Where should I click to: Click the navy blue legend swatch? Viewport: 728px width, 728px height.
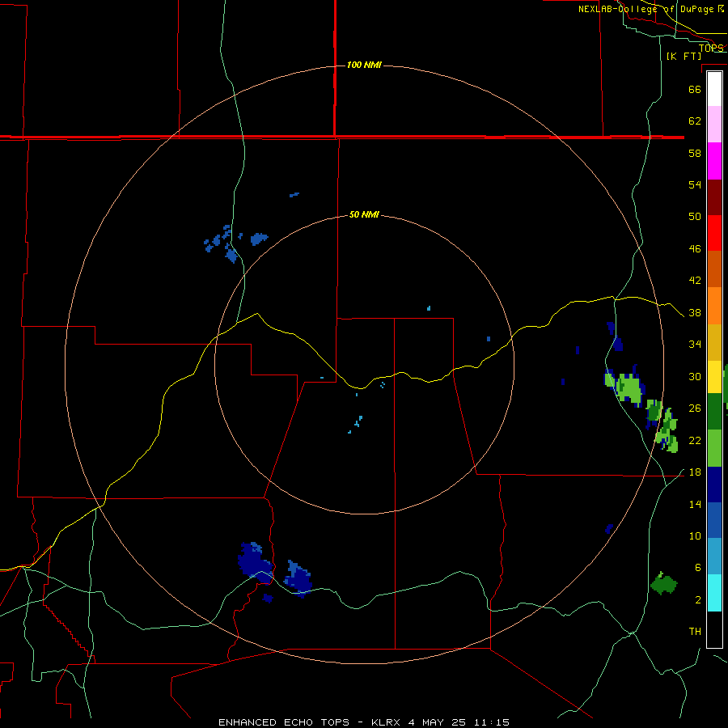tap(714, 485)
